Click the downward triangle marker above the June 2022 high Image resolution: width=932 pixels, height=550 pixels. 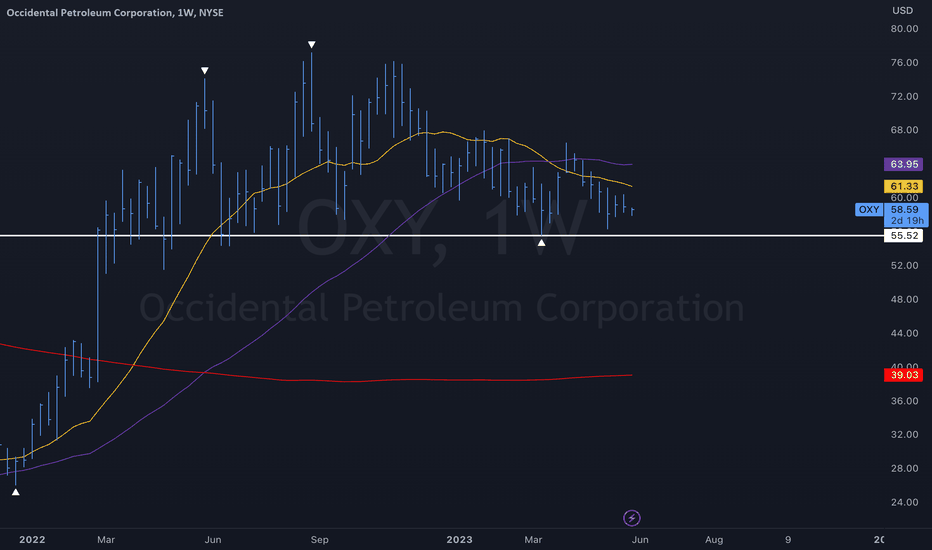204,71
